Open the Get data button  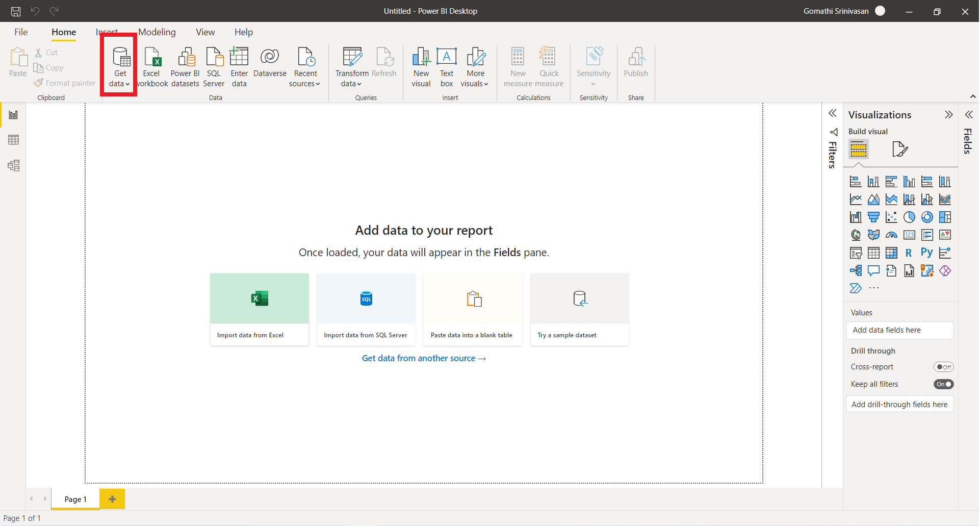click(x=119, y=66)
